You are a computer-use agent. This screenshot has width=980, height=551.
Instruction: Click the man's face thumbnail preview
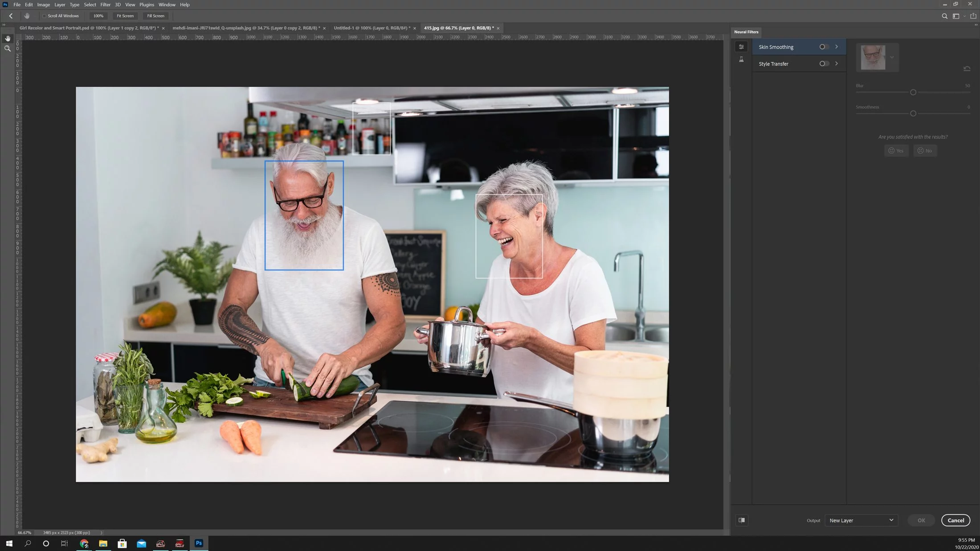click(873, 57)
